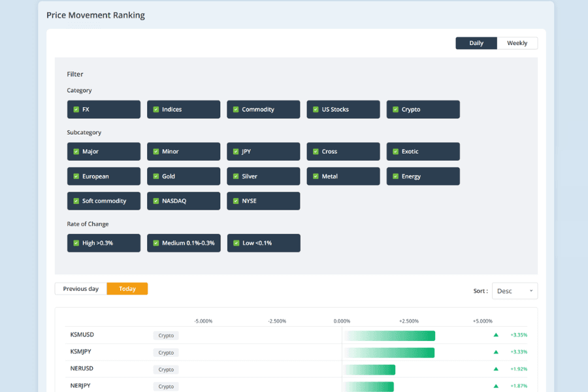This screenshot has height=392, width=588.
Task: Show Today ranking
Action: pos(127,289)
